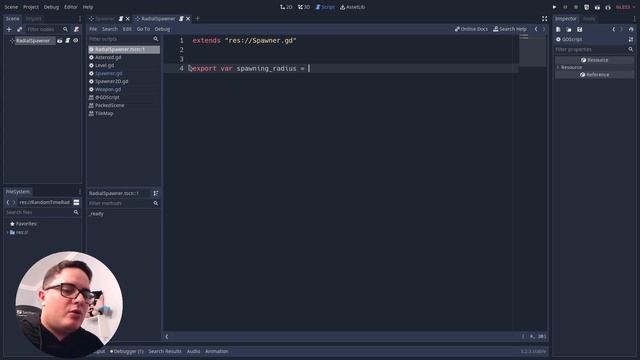The height and width of the screenshot is (360, 640).
Task: Select Spawner.gd in script list
Action: coord(109,73)
